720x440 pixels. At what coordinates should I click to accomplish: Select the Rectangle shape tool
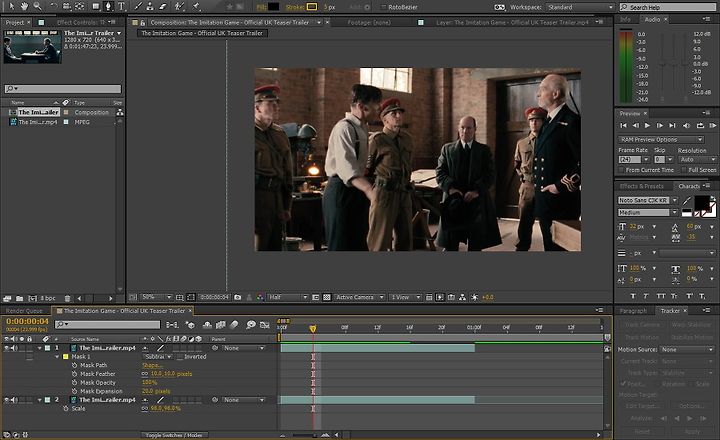(x=96, y=6)
